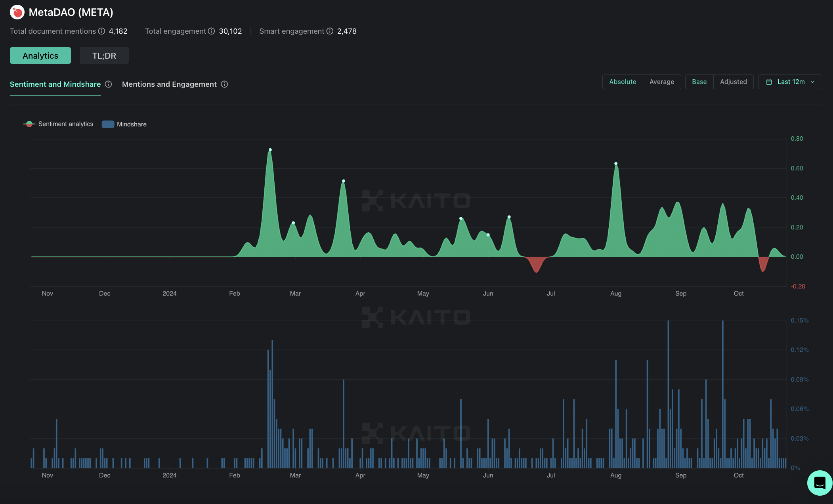Viewport: 833px width, 504px height.
Task: Select Adjusted sentiment option
Action: pos(733,82)
